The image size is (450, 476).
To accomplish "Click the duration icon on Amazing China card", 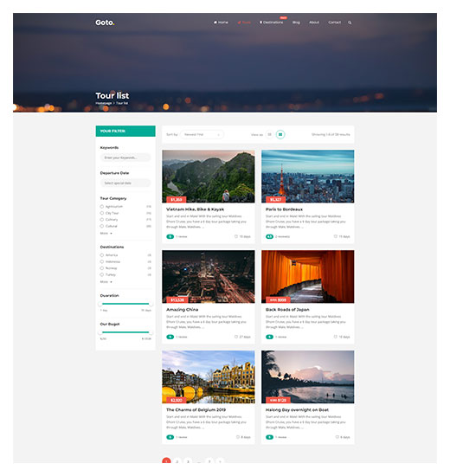I will pos(236,337).
